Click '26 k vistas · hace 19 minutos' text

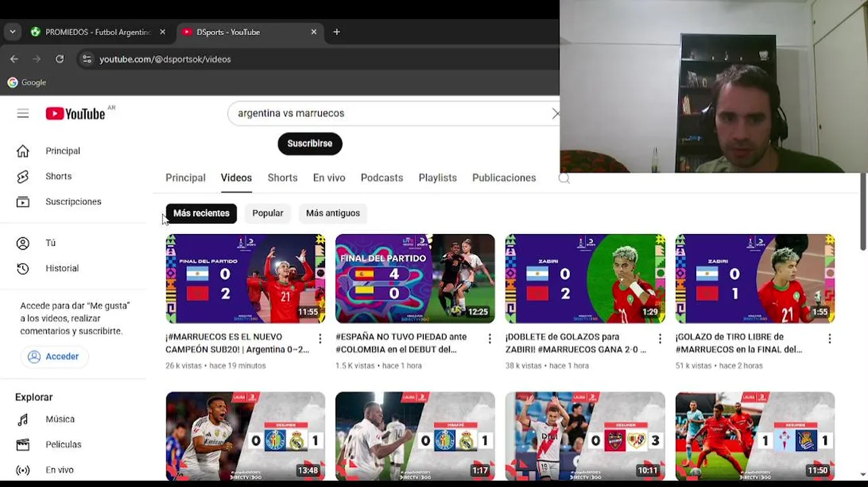(x=216, y=366)
